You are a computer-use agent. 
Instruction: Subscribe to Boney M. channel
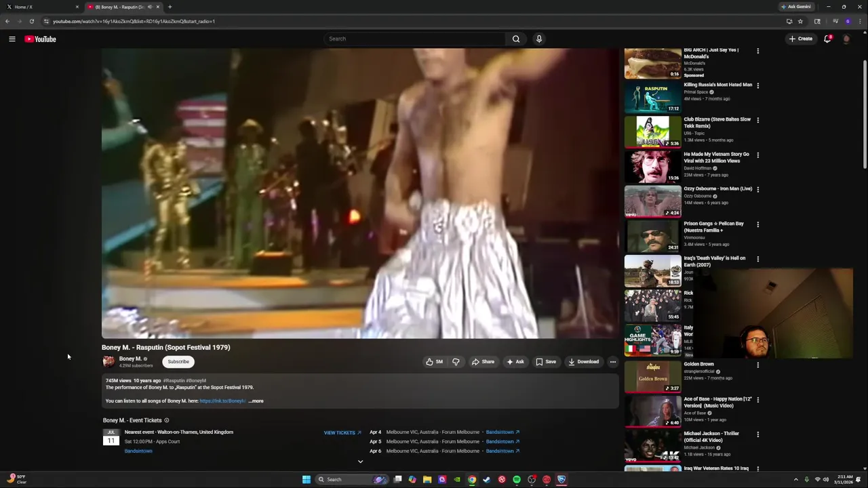pyautogui.click(x=178, y=362)
